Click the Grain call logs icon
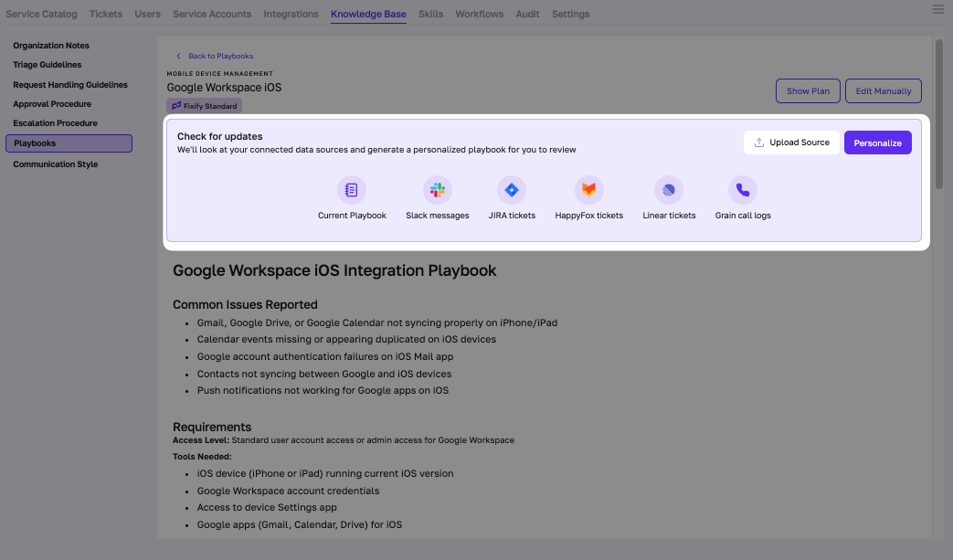 pyautogui.click(x=743, y=190)
